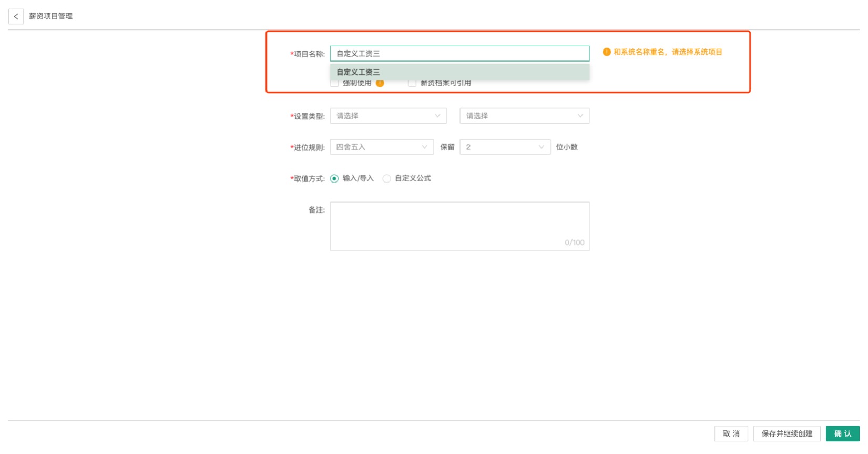The height and width of the screenshot is (454, 868).
Task: Open the 四舍五入 rounding rule dropdown
Action: 382,147
